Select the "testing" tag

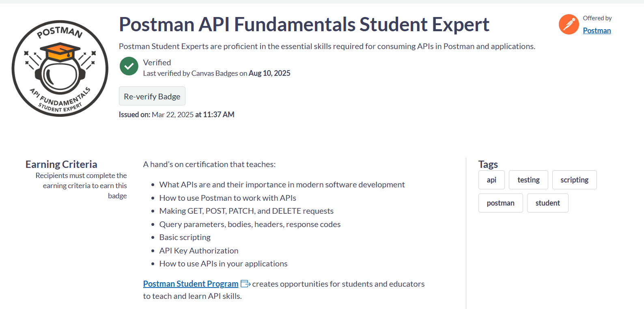point(528,180)
